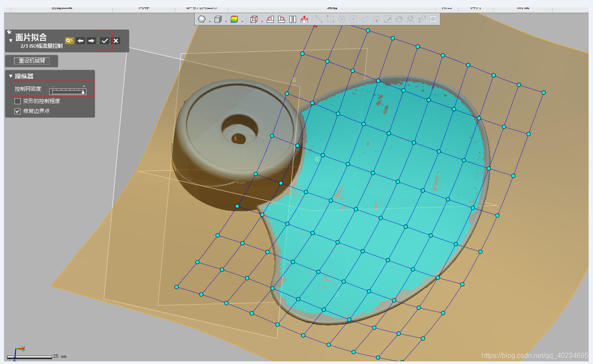The width and height of the screenshot is (593, 364).
Task: Click the 重设机械臂 button
Action: 32,61
